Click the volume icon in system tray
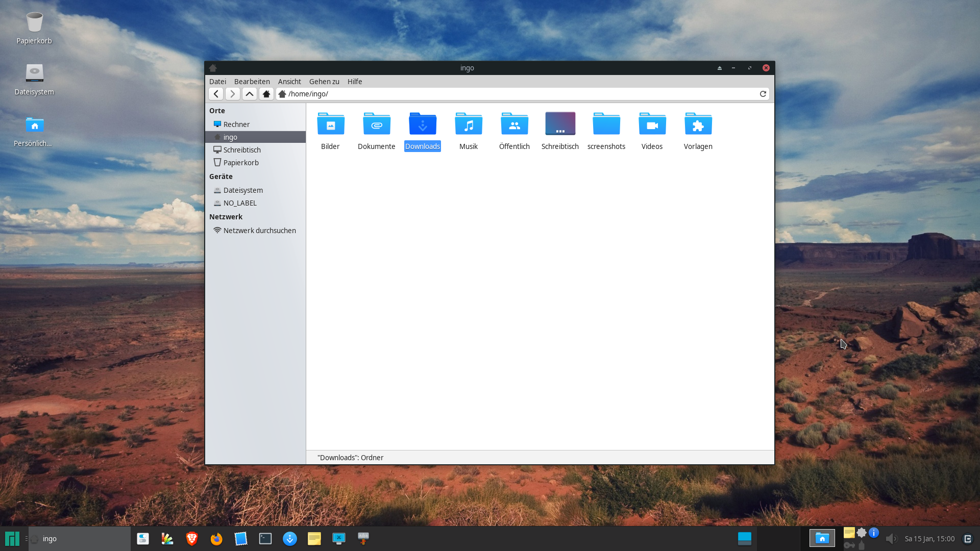This screenshot has width=980, height=551. point(891,539)
